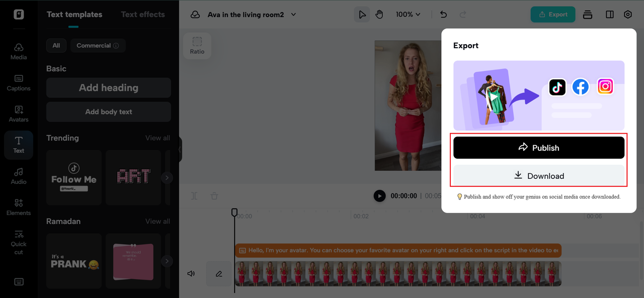Click the Publish button

pyautogui.click(x=538, y=148)
